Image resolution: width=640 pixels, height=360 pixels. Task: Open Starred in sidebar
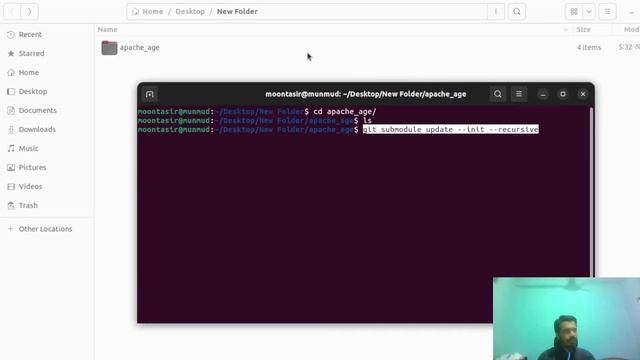point(47,53)
